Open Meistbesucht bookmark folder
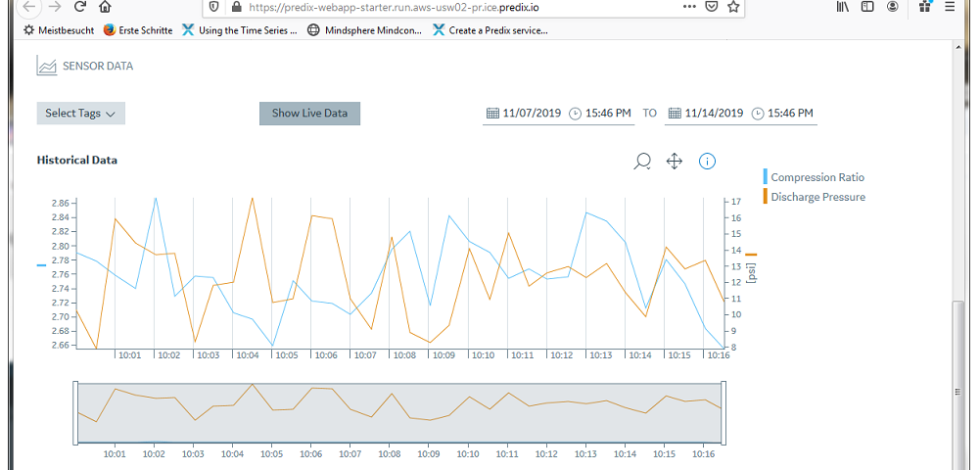This screenshot has height=470, width=980. point(59,30)
